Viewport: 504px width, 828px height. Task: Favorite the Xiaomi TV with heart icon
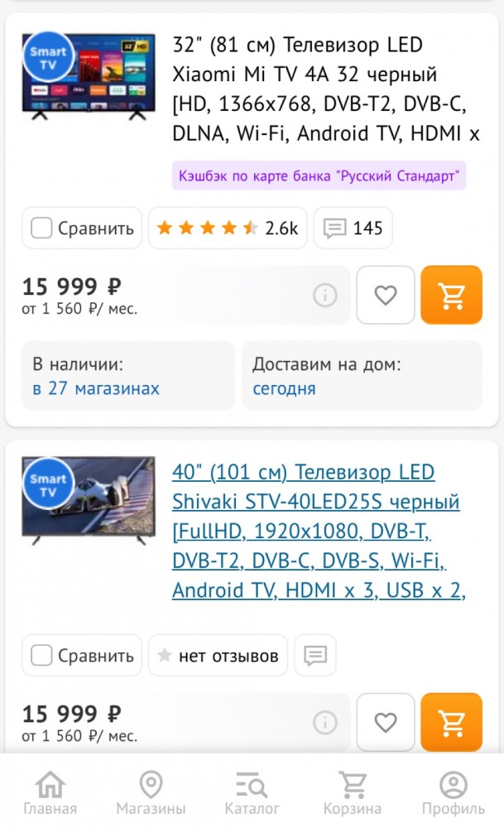386,295
